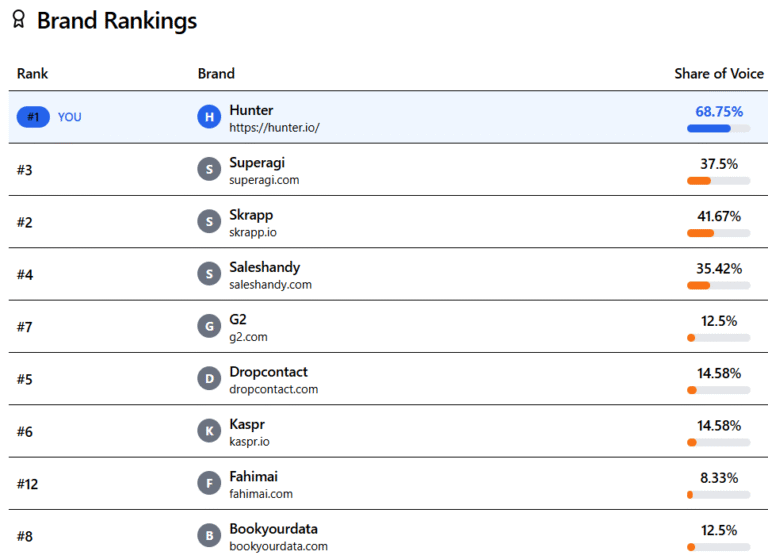Click Skrapp's orange share of voice bar
The height and width of the screenshot is (559, 768).
701,233
